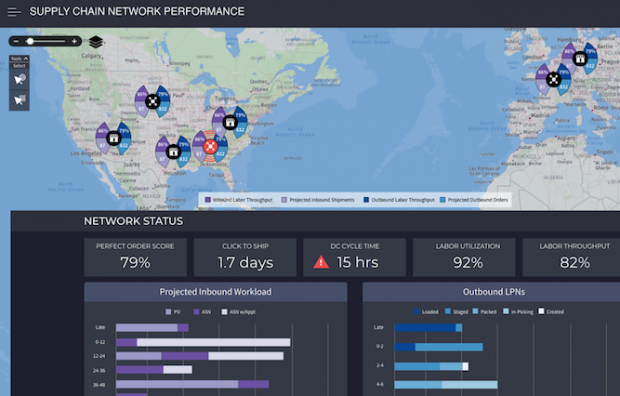Open the DC Cycle Time 15 hrs card

click(354, 257)
